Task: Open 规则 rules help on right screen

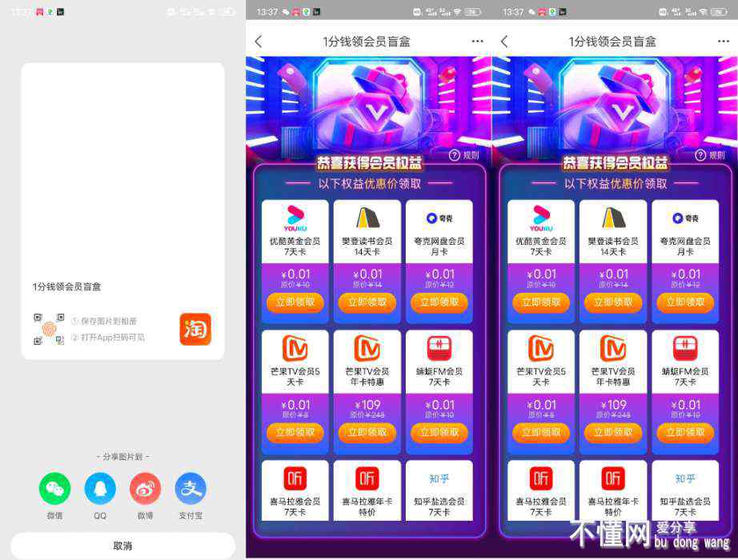Action: [x=710, y=155]
